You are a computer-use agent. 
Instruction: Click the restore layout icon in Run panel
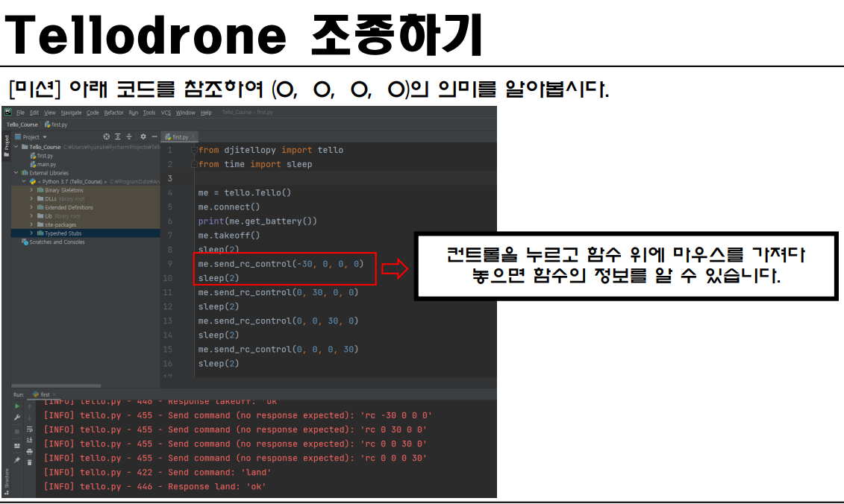pyautogui.click(x=17, y=446)
